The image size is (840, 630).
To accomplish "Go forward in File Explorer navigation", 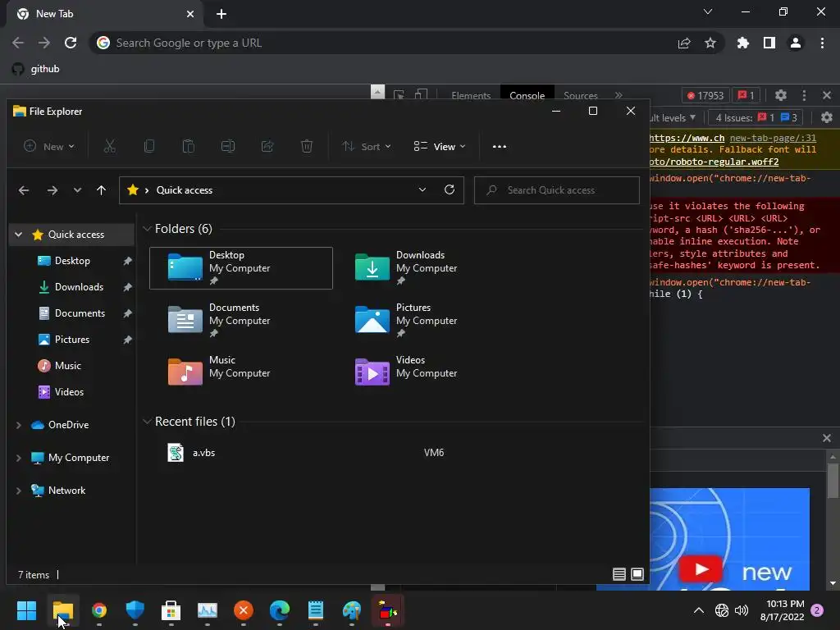I will click(52, 190).
